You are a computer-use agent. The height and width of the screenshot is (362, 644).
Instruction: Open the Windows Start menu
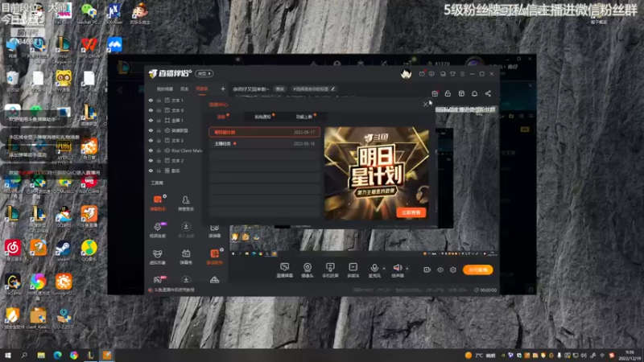click(x=8, y=355)
